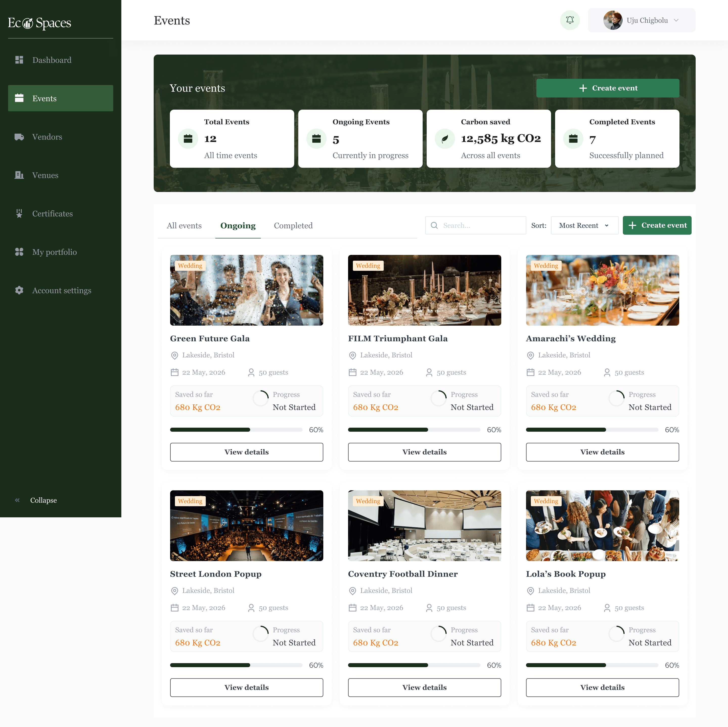View details for FILM Triumphant Gala
This screenshot has height=727, width=728.
(425, 452)
